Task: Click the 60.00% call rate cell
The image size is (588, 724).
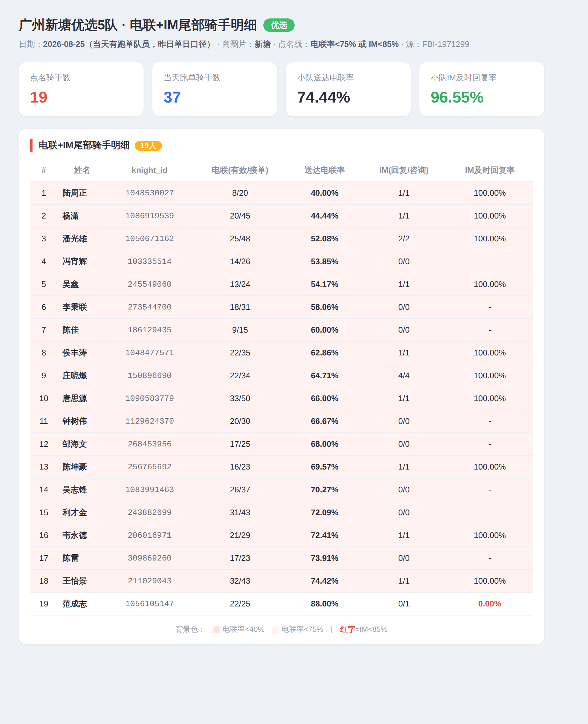Action: pyautogui.click(x=324, y=330)
